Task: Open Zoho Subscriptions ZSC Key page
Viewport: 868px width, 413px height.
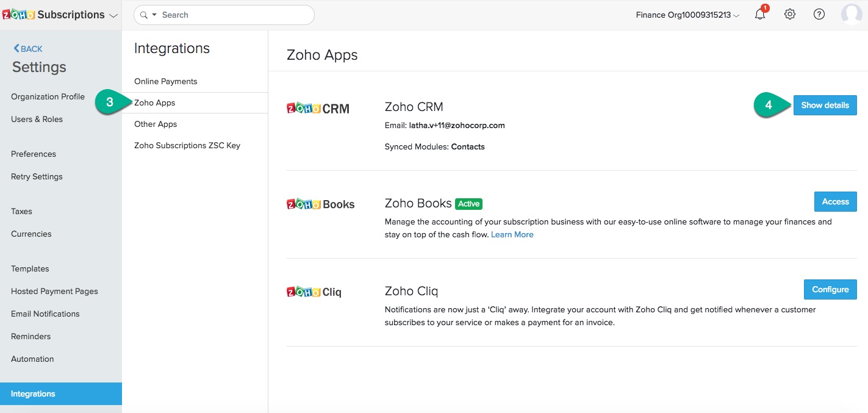Action: (x=187, y=145)
